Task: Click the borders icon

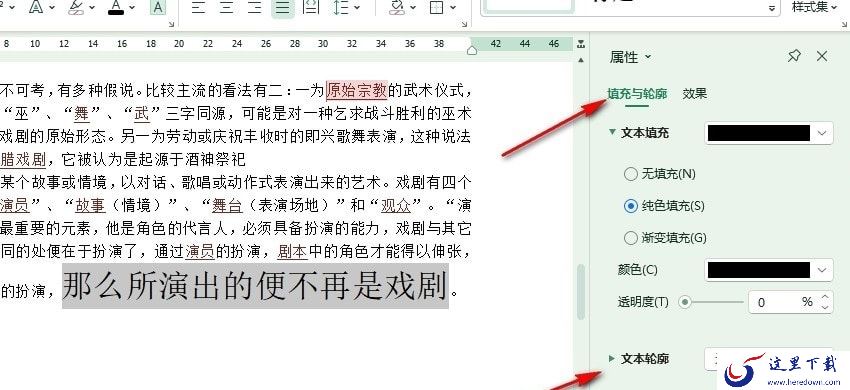Action: 436,8
